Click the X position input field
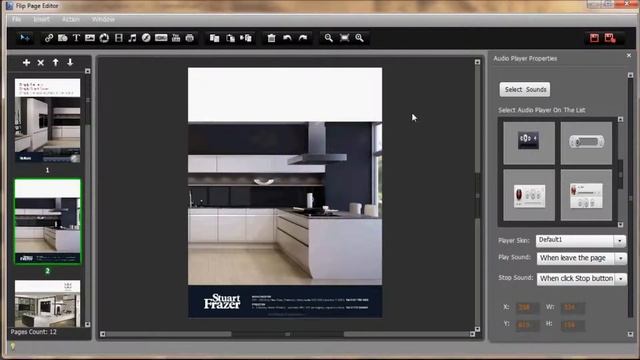Viewport: 640px width, 360px height. point(527,307)
